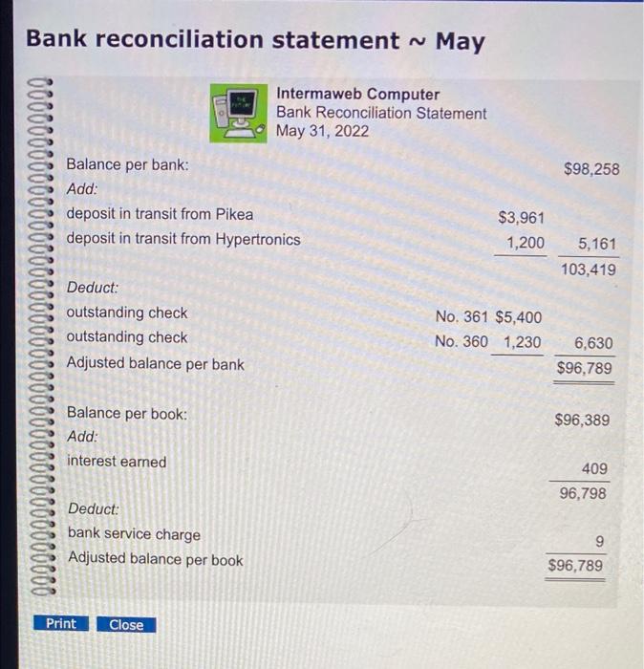644x669 pixels.
Task: Click the interest earned line
Action: [117, 462]
